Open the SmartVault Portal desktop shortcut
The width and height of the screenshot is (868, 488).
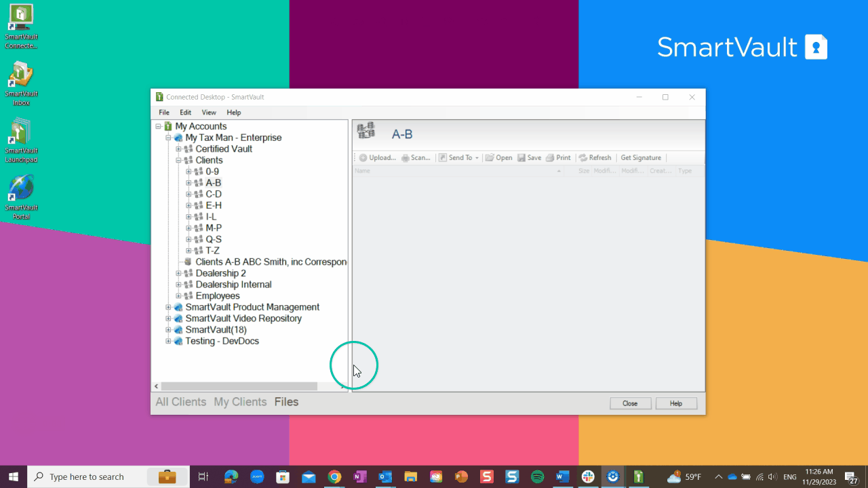point(21,198)
